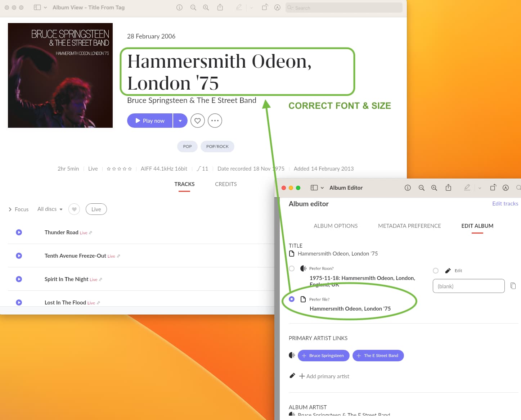Viewport: 521px width, 420px height.
Task: Click the Play now button
Action: [x=150, y=121]
